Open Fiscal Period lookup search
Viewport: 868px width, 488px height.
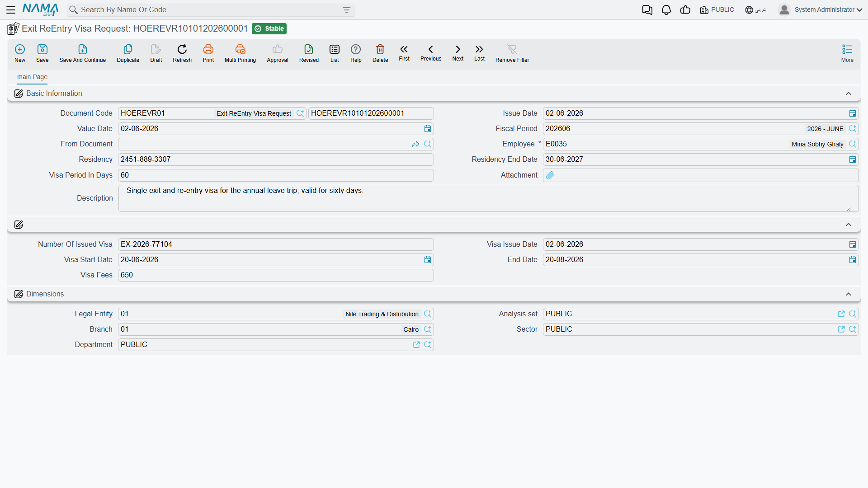853,129
